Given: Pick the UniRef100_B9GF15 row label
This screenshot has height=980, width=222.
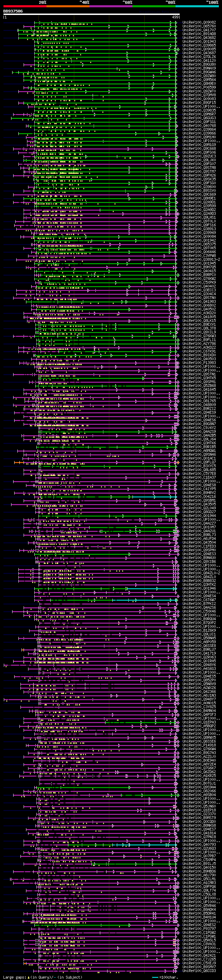Looking at the screenshot, I should coord(199,103).
